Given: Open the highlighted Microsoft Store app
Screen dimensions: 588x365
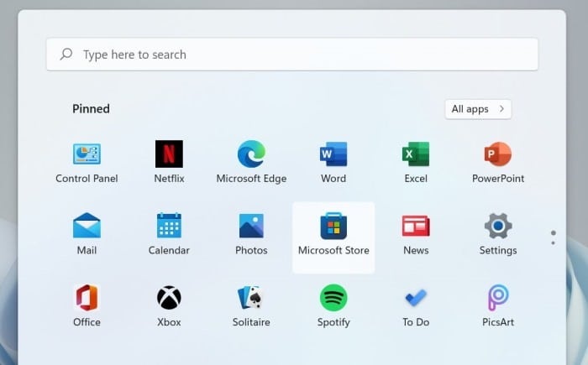Looking at the screenshot, I should (333, 237).
